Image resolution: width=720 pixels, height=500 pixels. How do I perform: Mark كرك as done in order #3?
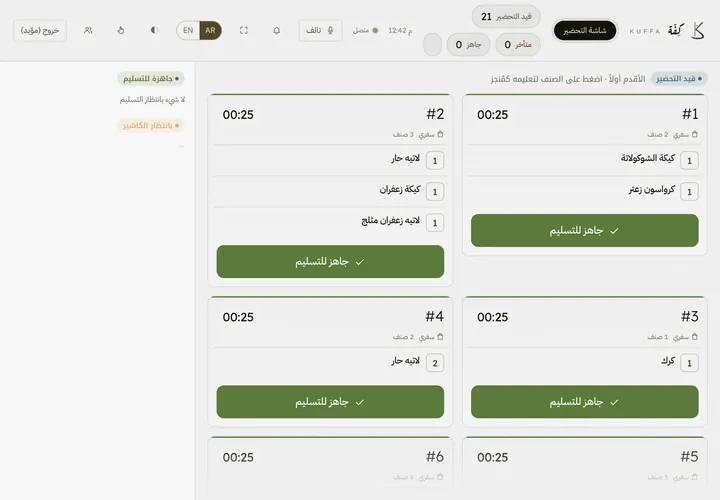tap(583, 363)
